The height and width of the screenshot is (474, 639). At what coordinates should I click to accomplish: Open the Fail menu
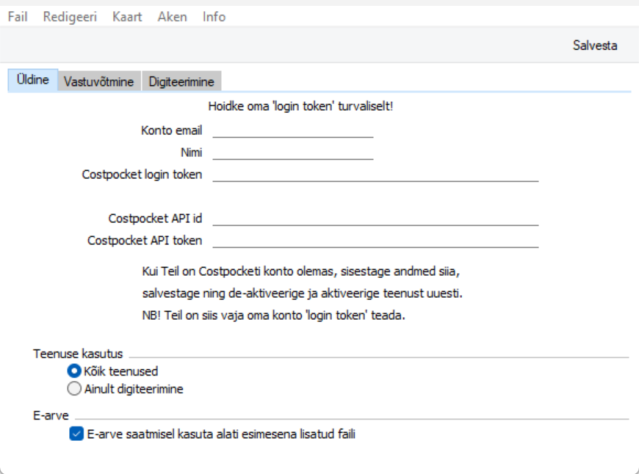click(x=18, y=17)
